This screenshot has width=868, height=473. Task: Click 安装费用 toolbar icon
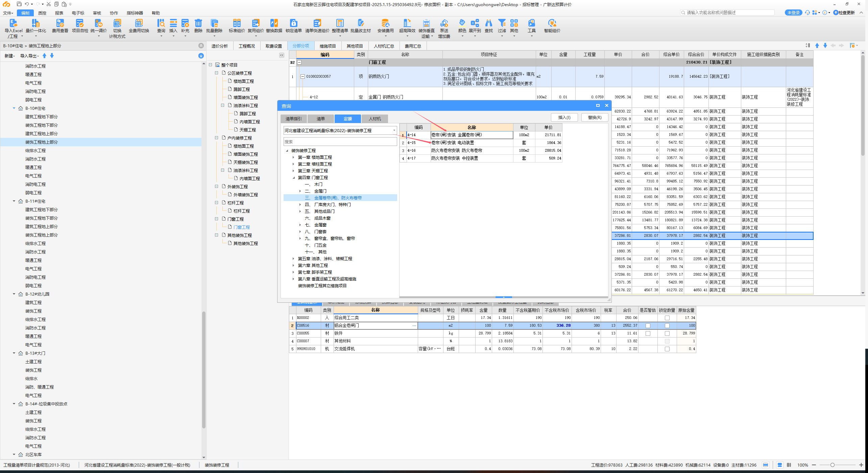pos(386,26)
